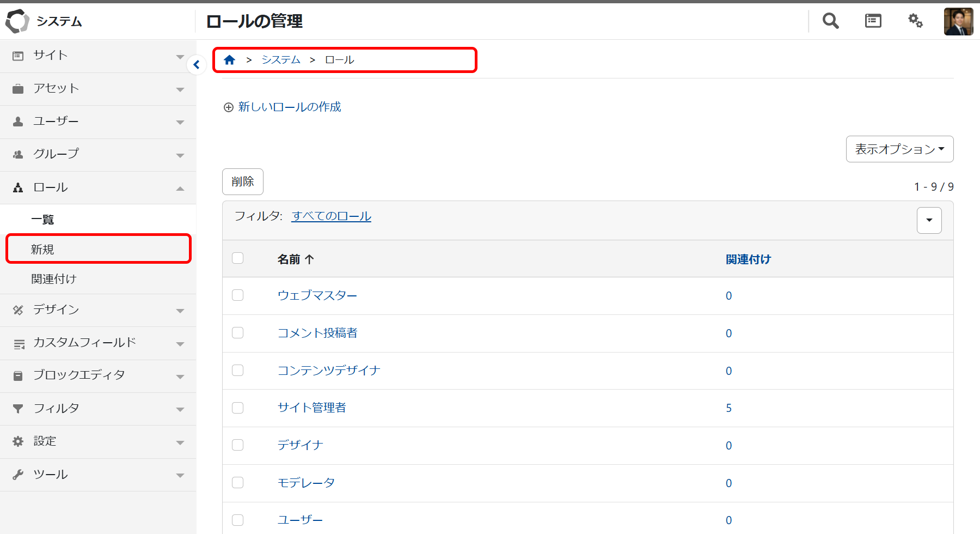Collapse sidebar using left chevron button
The image size is (980, 534).
coord(197,65)
